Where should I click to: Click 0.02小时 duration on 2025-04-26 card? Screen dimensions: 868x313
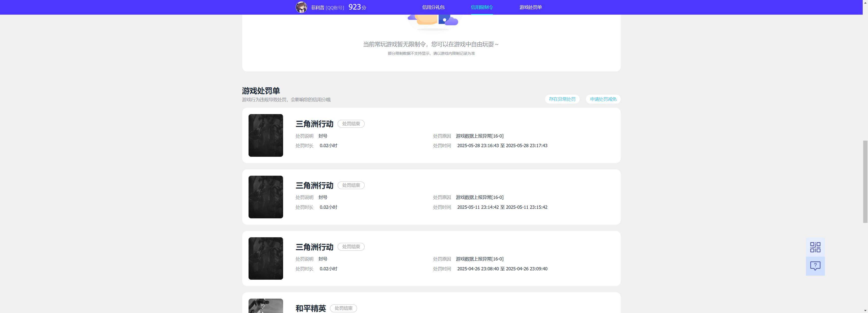pyautogui.click(x=329, y=269)
